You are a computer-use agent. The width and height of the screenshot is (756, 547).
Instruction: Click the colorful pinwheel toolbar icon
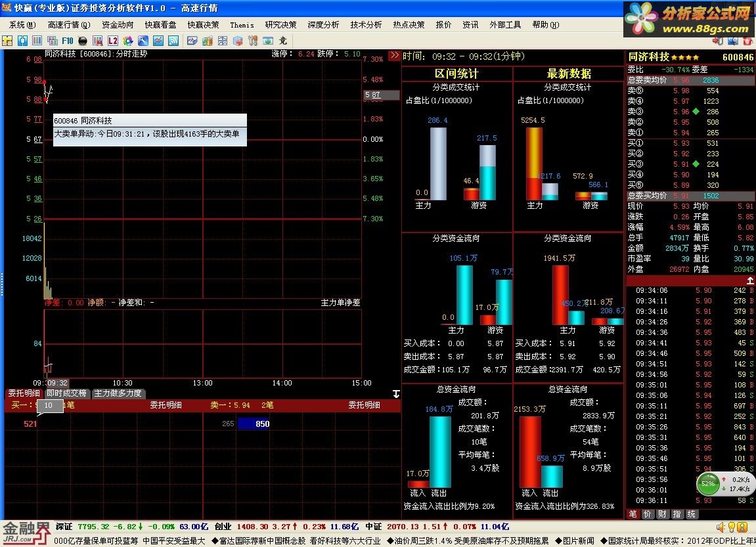click(128, 41)
